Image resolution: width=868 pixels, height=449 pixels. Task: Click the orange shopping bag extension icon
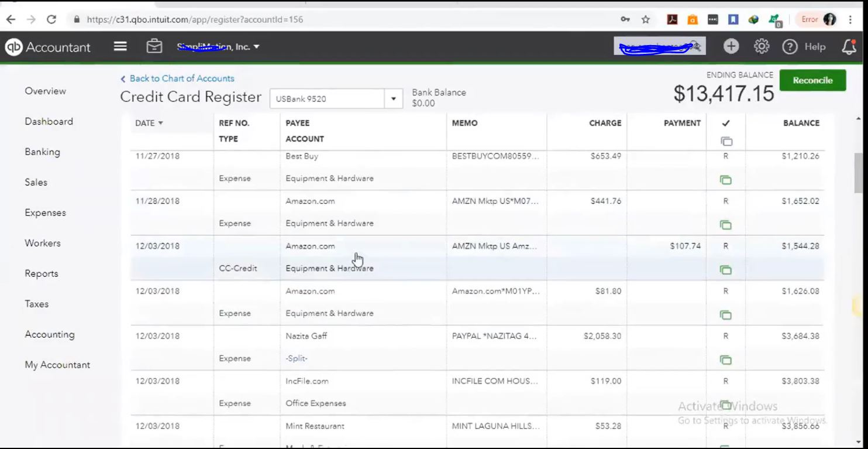pyautogui.click(x=693, y=19)
